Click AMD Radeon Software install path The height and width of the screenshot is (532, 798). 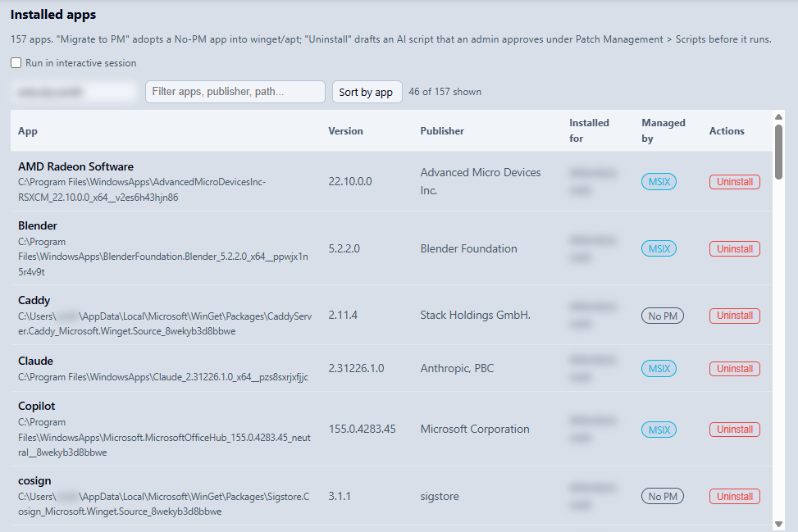(142, 189)
